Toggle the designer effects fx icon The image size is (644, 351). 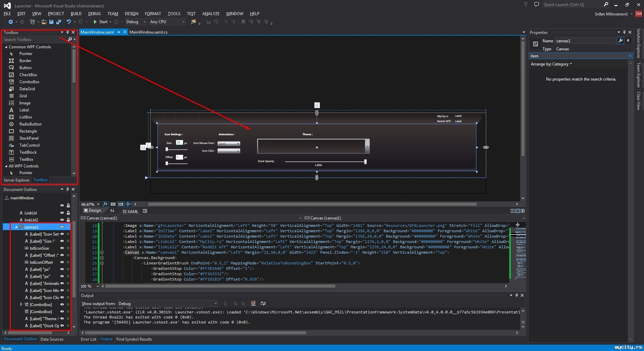point(105,204)
